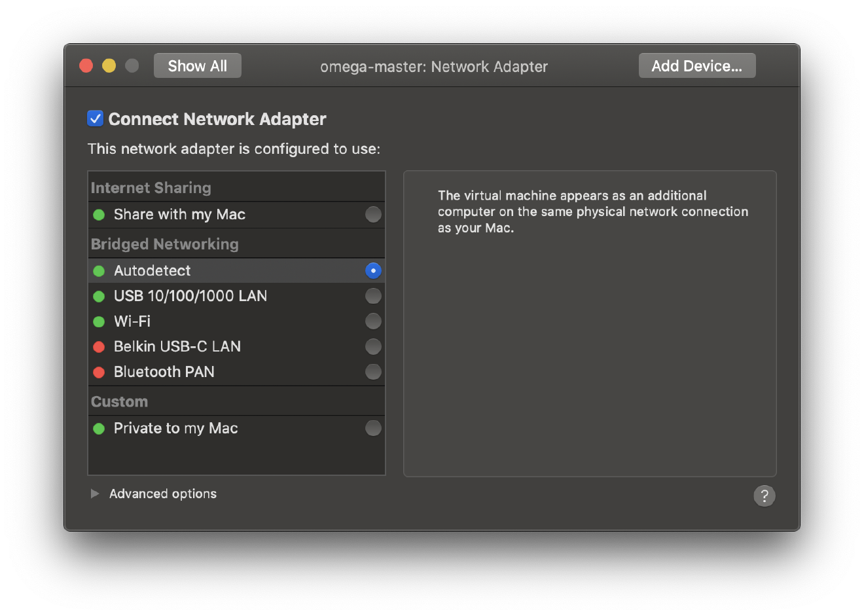Viewport: 864px width, 616px height.
Task: Minimize the Network Adapter window
Action: (109, 65)
